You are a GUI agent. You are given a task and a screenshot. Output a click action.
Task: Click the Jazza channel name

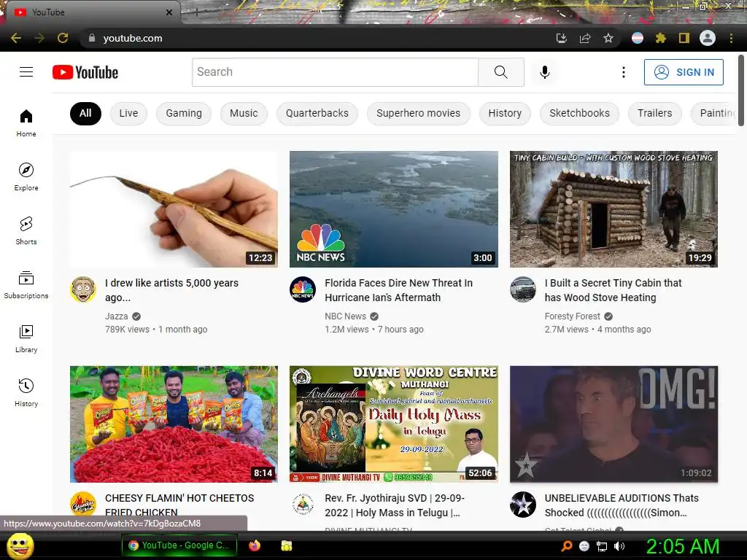click(116, 316)
